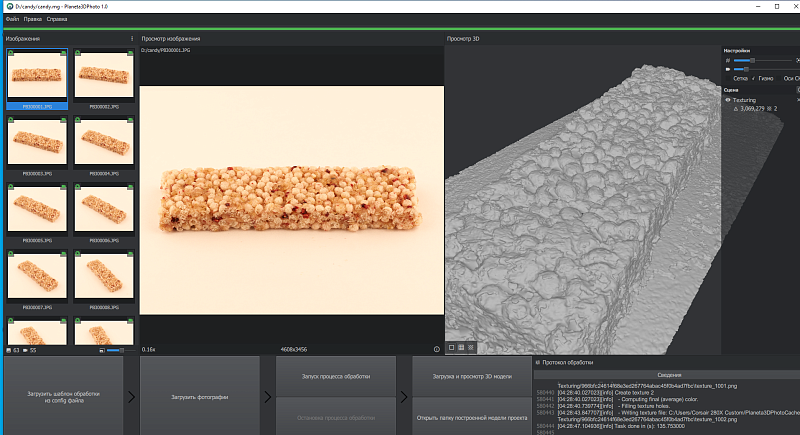Open the Файл menu

tap(12, 19)
